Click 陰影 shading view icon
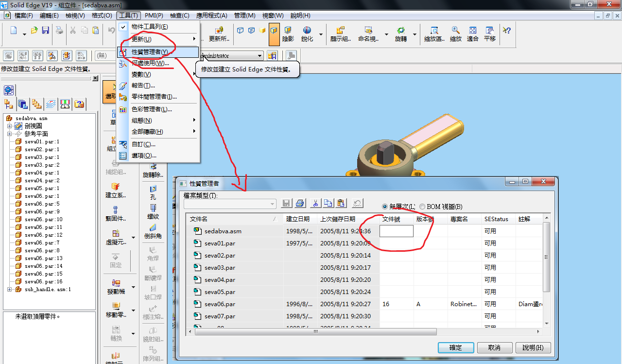Viewport: 622px width, 364px height. [288, 34]
